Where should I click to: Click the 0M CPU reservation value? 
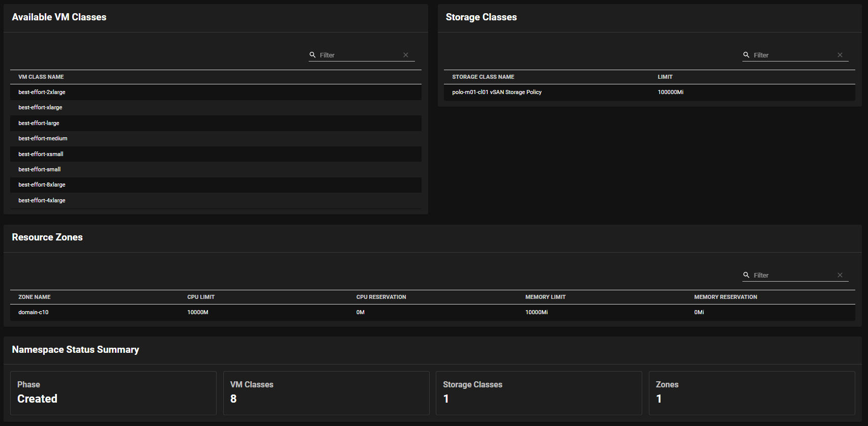point(361,312)
